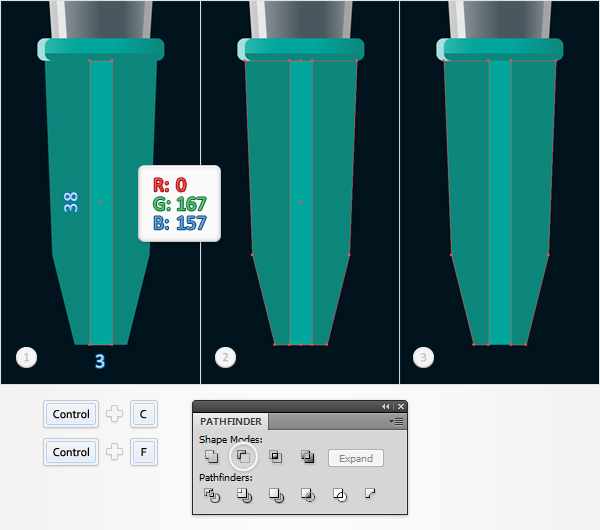Click the Control key above the F shortcut
Image resolution: width=600 pixels, height=530 pixels.
coord(71,414)
